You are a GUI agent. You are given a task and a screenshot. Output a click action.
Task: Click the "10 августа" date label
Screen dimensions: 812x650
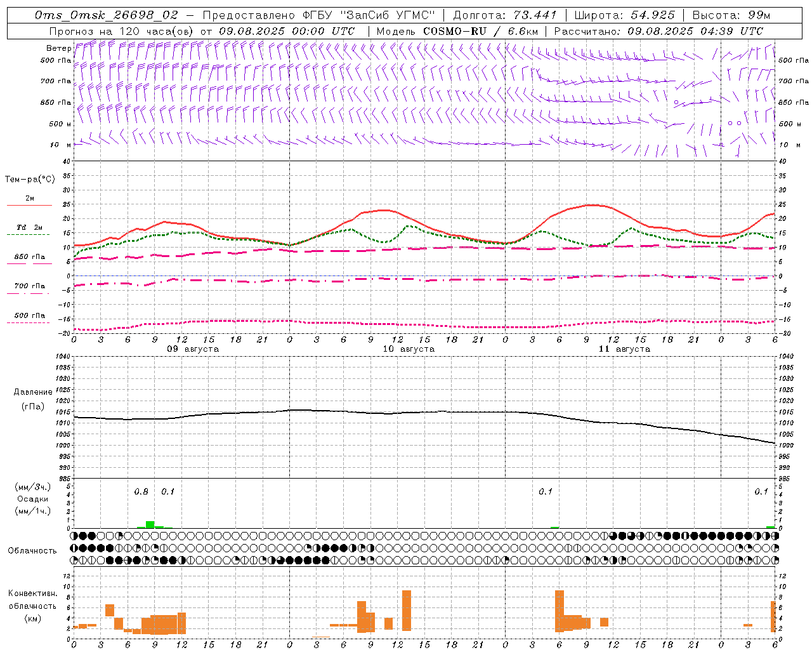coord(409,349)
